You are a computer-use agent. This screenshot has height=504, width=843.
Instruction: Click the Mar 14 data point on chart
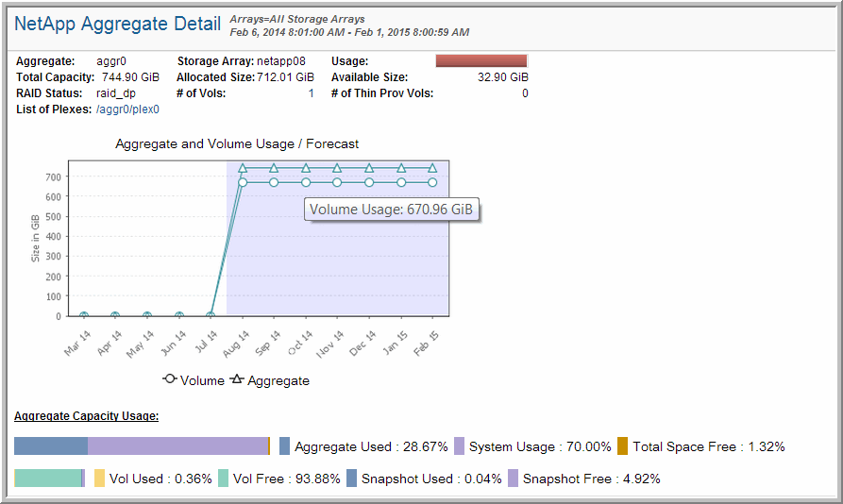pos(83,316)
